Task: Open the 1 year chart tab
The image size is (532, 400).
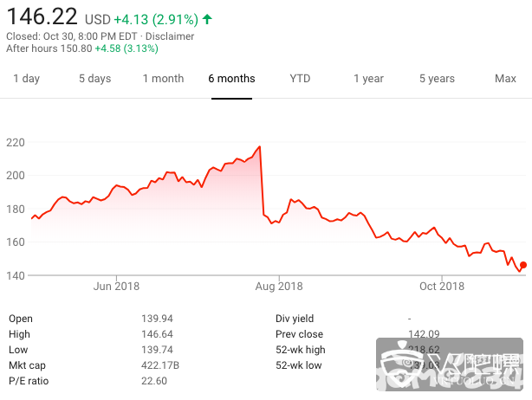Action: tap(368, 79)
